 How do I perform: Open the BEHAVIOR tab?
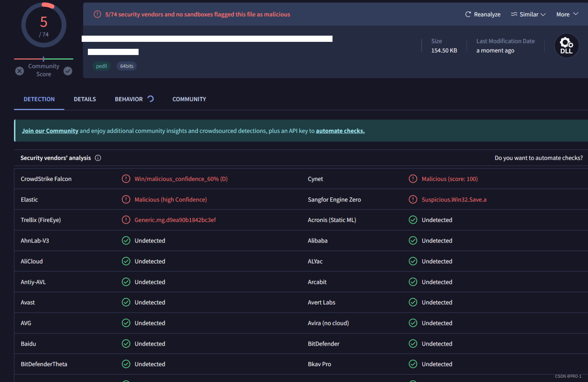pyautogui.click(x=129, y=99)
